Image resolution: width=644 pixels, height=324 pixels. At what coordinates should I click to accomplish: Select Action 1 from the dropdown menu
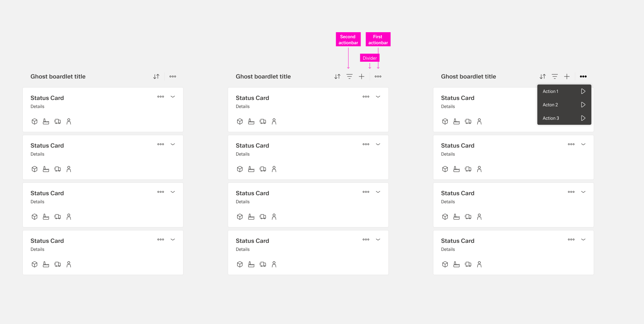coord(551,91)
